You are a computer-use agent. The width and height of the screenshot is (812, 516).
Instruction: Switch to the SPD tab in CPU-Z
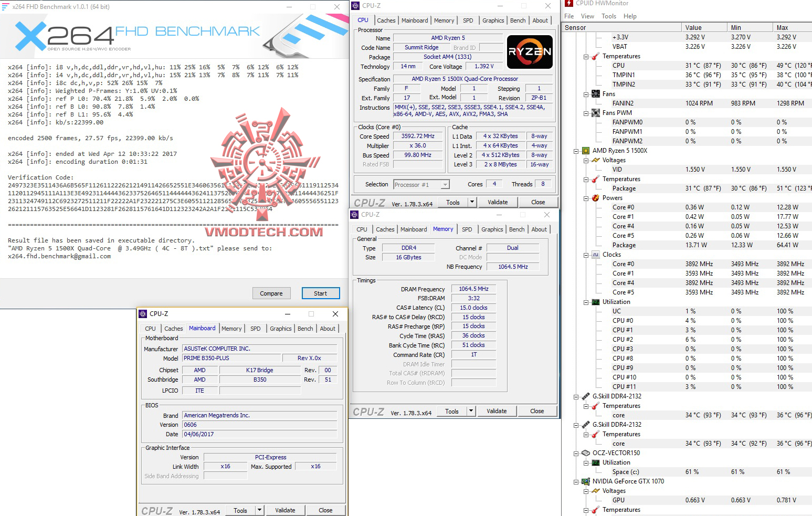point(468,20)
